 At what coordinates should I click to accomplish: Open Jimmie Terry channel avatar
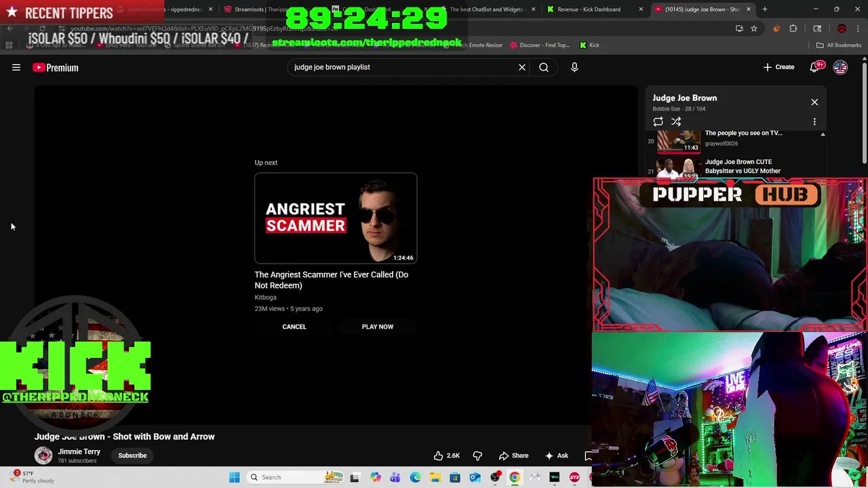click(43, 455)
